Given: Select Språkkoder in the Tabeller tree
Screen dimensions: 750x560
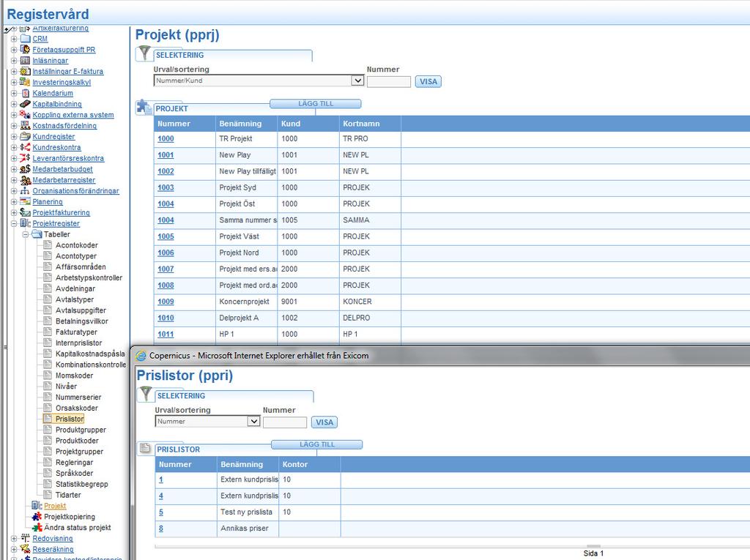Looking at the screenshot, I should 74,474.
